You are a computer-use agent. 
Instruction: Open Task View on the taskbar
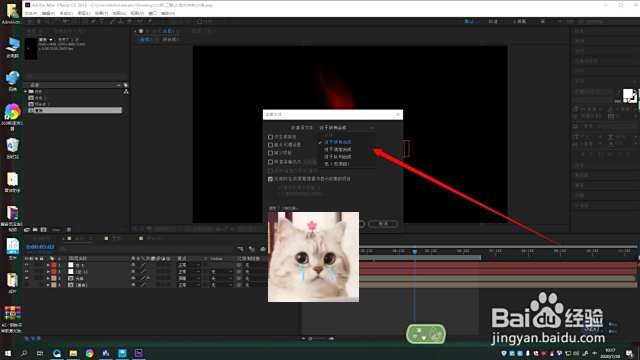coord(40,353)
